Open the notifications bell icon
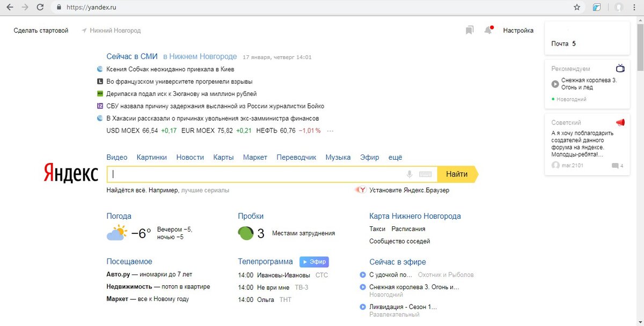 488,30
